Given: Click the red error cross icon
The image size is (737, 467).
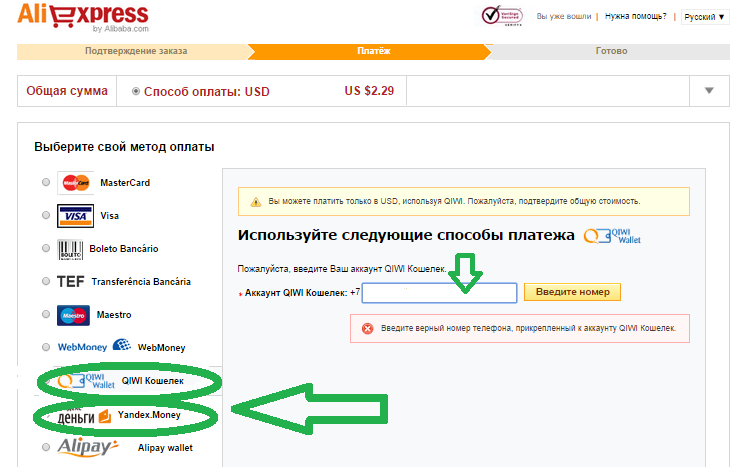Looking at the screenshot, I should coord(368,328).
